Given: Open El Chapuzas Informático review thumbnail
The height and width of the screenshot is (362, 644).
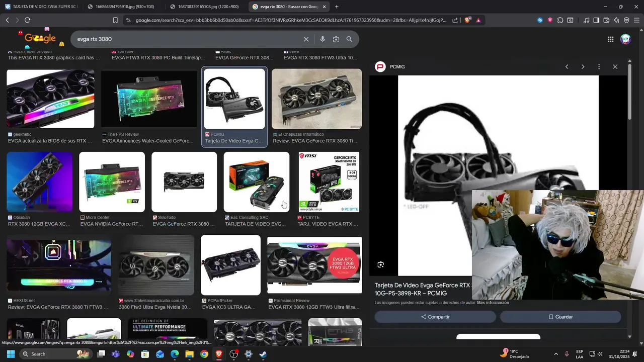Looking at the screenshot, I should [x=316, y=99].
